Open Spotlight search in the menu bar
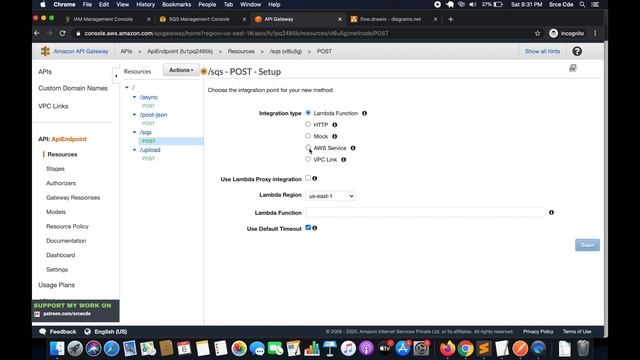Image resolution: width=640 pixels, height=360 pixels. [x=582, y=4]
